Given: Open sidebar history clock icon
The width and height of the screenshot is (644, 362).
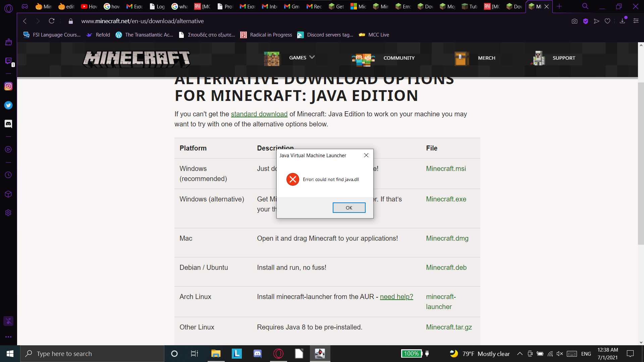Looking at the screenshot, I should coord(8,175).
